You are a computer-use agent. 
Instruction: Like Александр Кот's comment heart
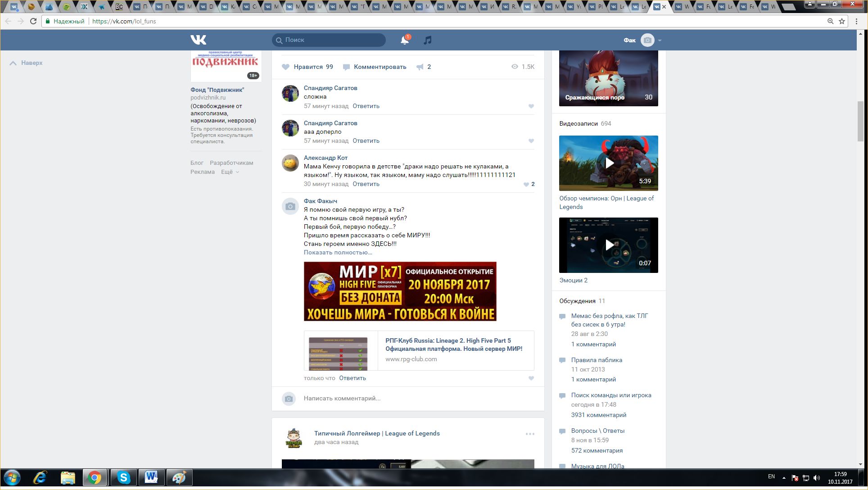click(x=526, y=184)
